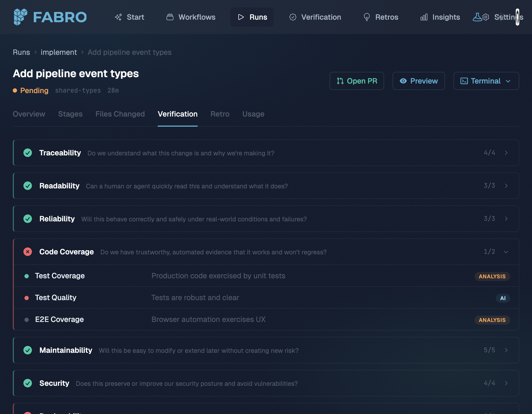Click the Runs play icon
The height and width of the screenshot is (414, 532).
[x=241, y=17]
